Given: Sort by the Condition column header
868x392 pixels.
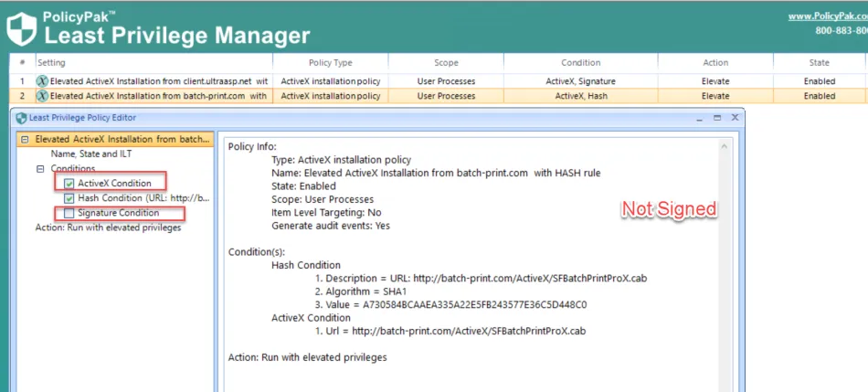Looking at the screenshot, I should [580, 63].
